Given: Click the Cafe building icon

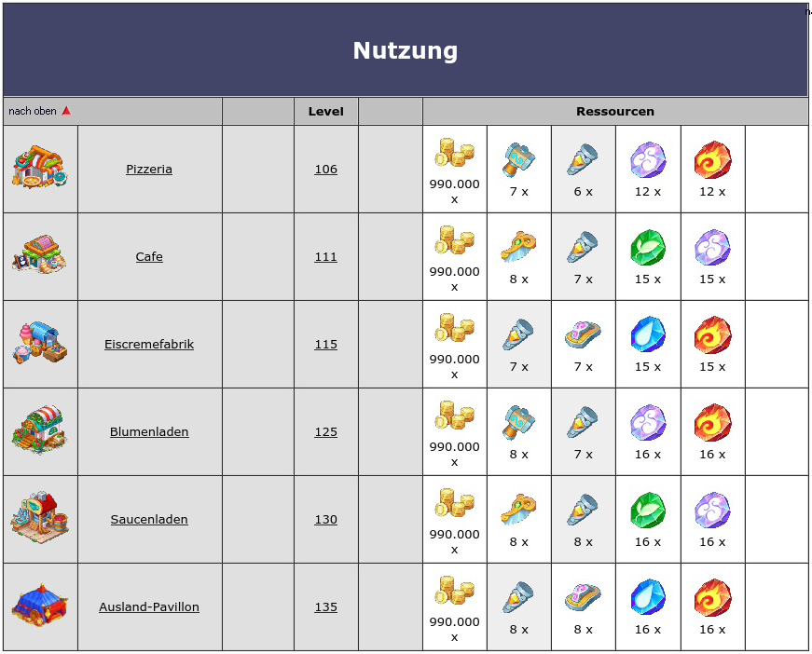Looking at the screenshot, I should pos(40,255).
